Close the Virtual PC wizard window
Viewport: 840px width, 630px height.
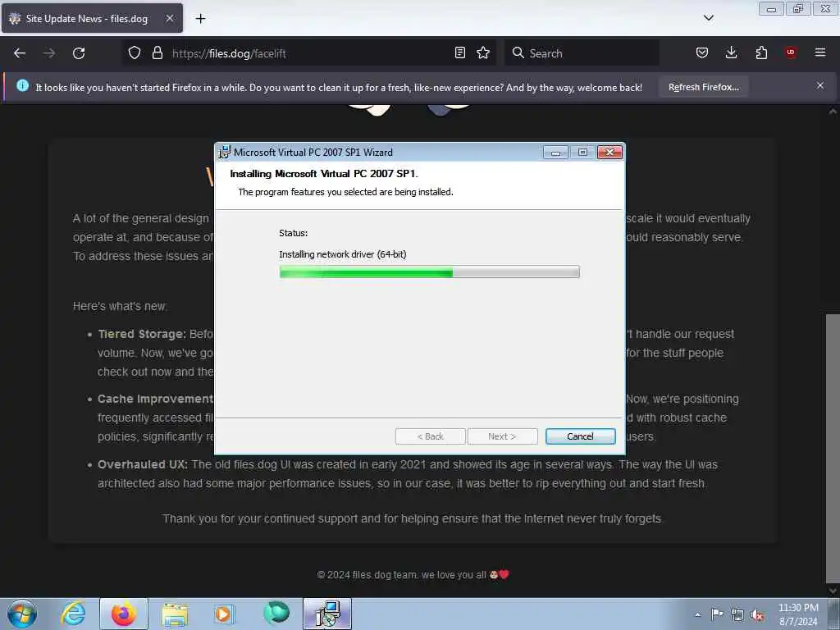click(x=609, y=153)
